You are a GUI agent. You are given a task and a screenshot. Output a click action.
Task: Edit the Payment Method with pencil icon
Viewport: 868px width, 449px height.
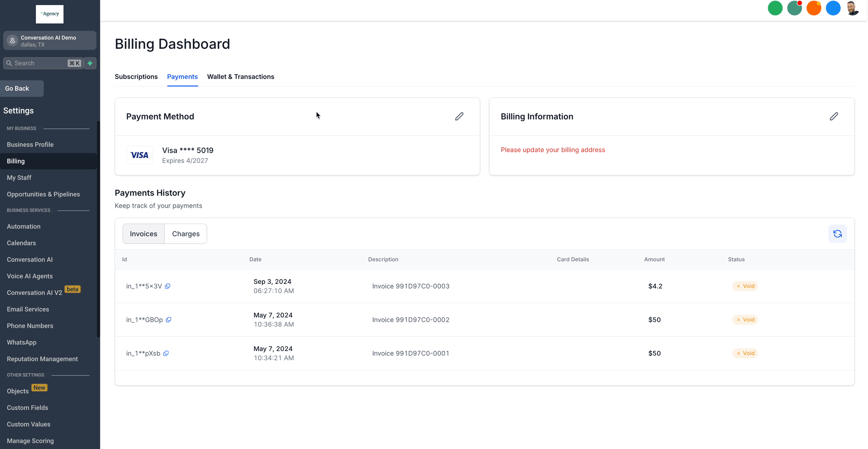pyautogui.click(x=459, y=116)
